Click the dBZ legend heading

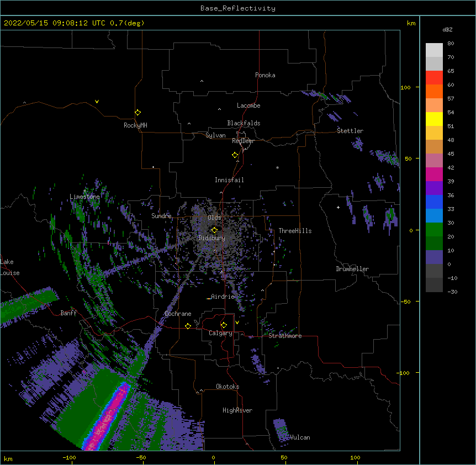coord(447,30)
